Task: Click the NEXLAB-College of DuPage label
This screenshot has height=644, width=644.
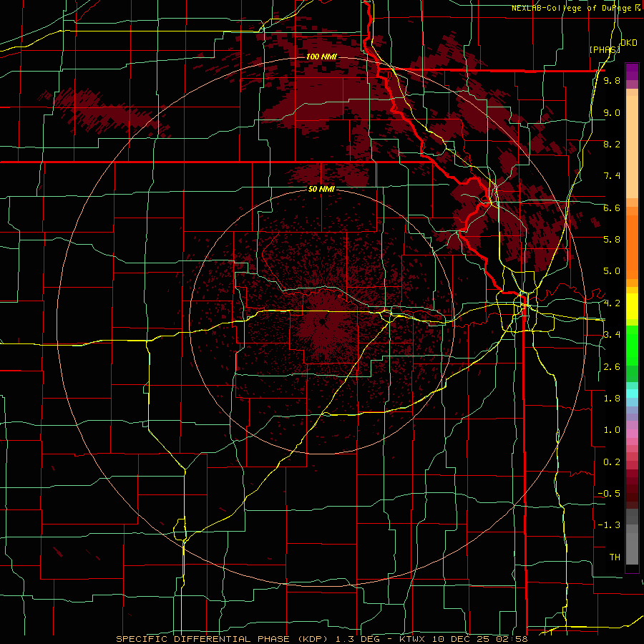Action: (575, 8)
